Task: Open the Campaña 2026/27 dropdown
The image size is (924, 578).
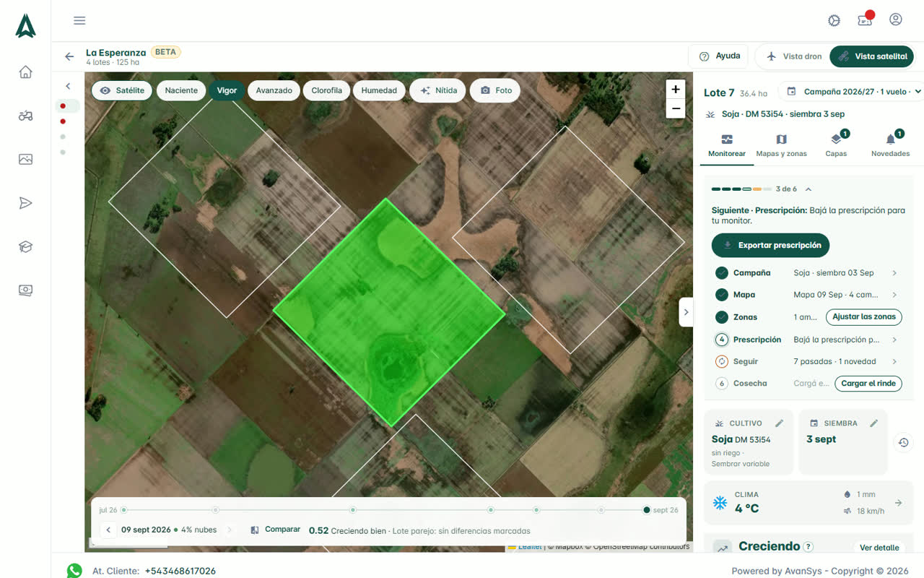Action: pyautogui.click(x=854, y=92)
